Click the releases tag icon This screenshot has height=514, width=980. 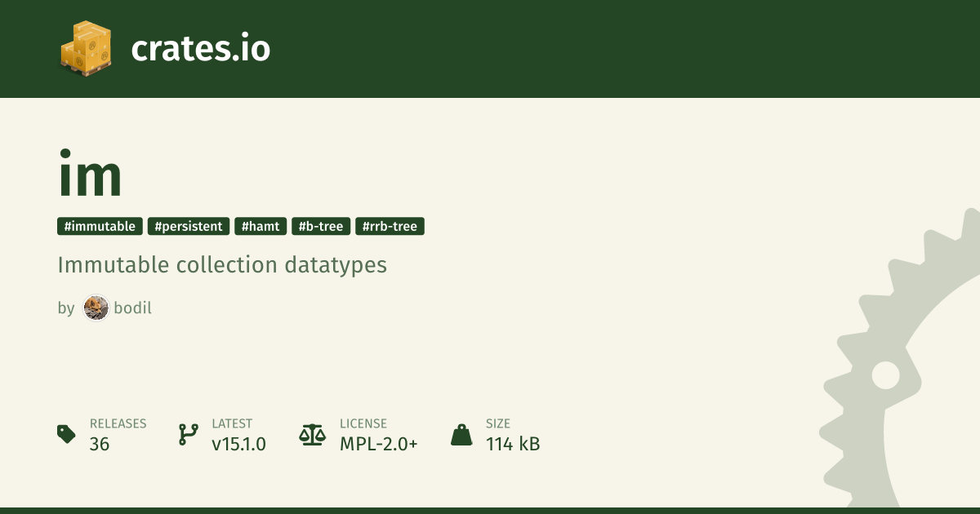click(66, 434)
